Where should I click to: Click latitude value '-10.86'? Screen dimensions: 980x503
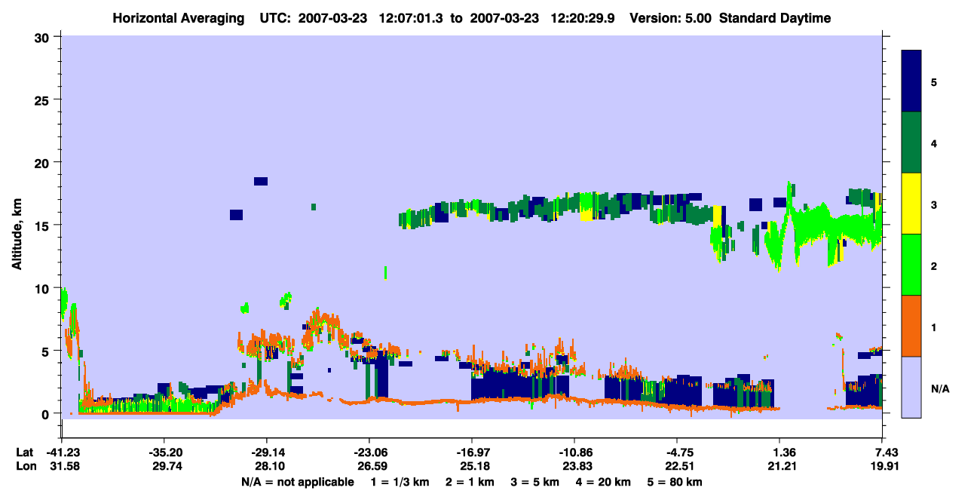pyautogui.click(x=574, y=453)
